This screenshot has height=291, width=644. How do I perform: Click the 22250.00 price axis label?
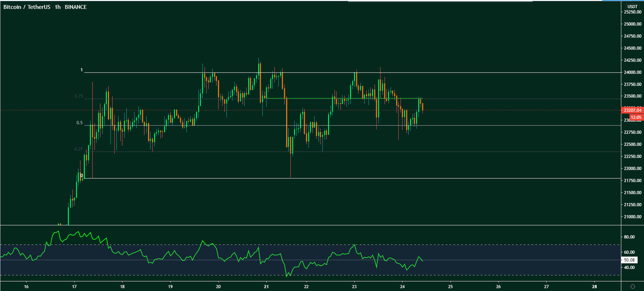(633, 156)
